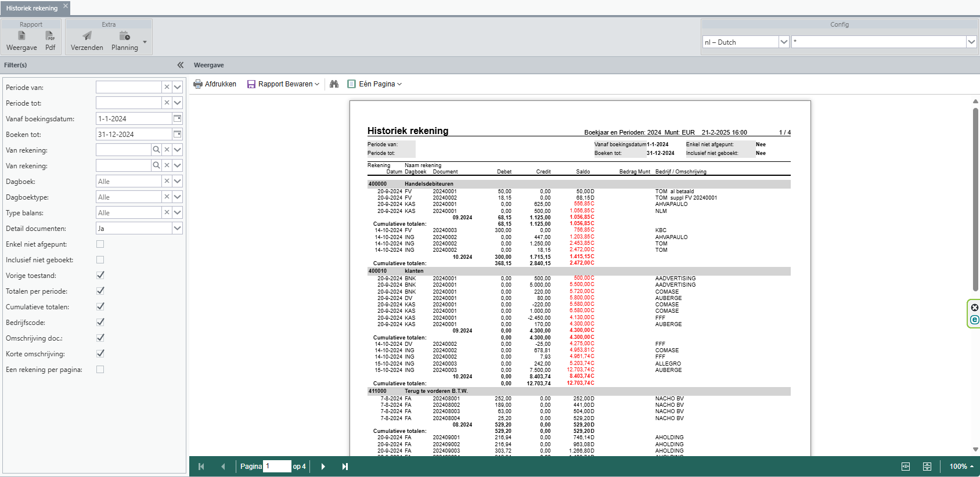Close the Historiek rekening tab
This screenshot has height=477, width=980.
tap(66, 6)
